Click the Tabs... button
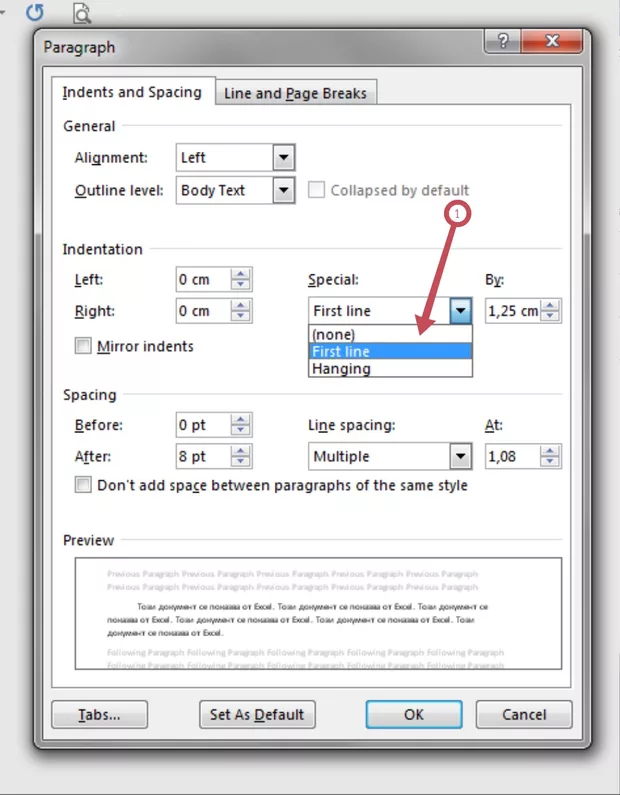620x795 pixels. point(99,714)
